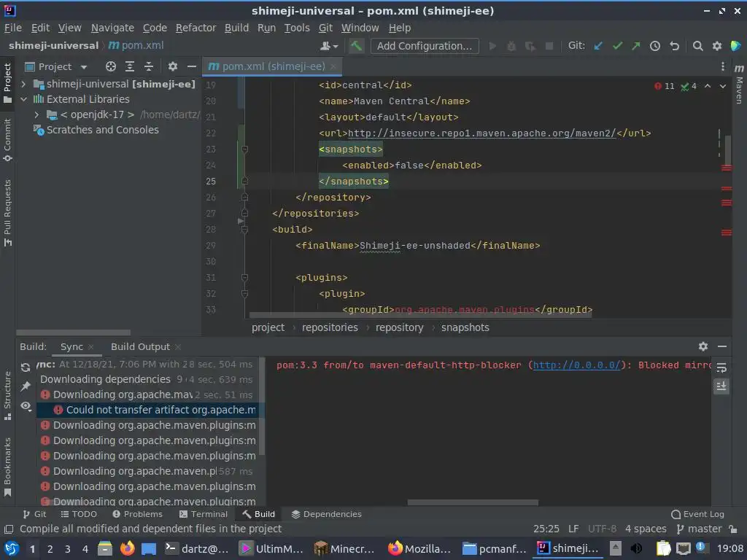
Task: Click the build output horizontal scrollbar
Action: pyautogui.click(x=473, y=502)
